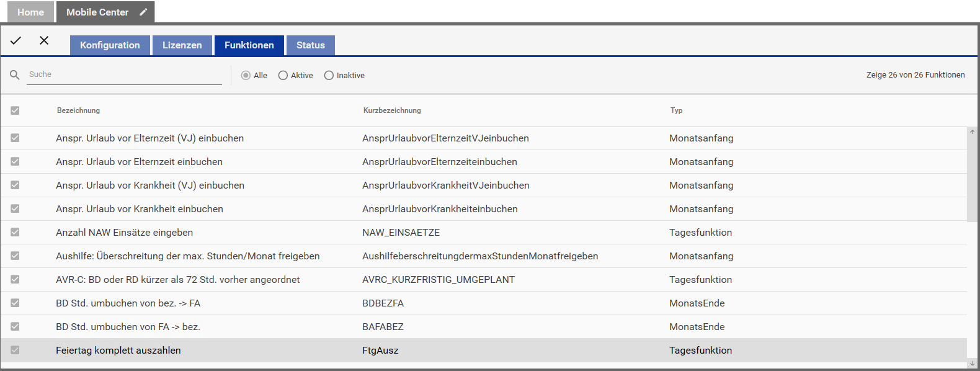Click MonatsEnde type in BAFABEZ row

point(697,327)
